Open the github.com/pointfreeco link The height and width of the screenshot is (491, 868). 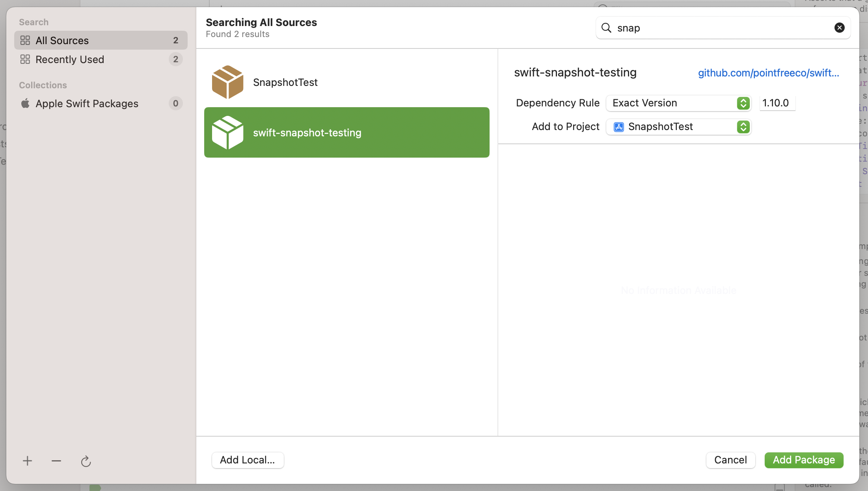[x=768, y=73]
